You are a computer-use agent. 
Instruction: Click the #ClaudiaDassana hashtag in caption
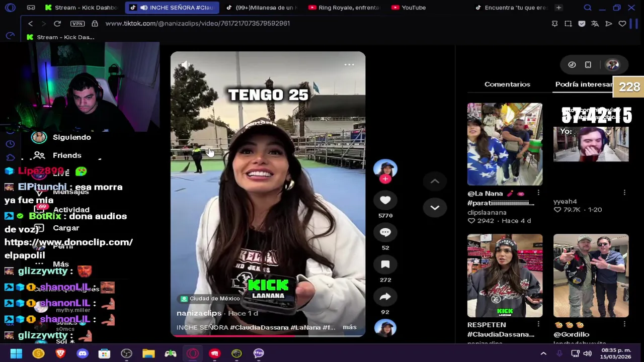(x=260, y=327)
